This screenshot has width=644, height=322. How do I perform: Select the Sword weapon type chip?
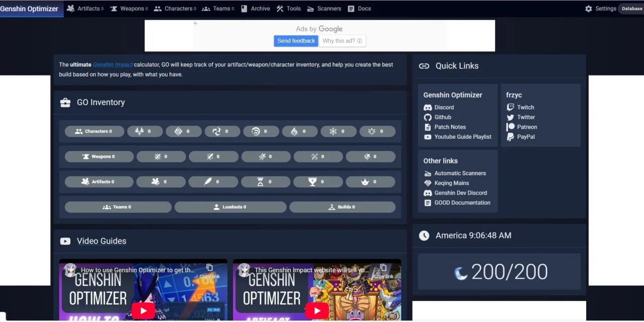click(x=161, y=156)
